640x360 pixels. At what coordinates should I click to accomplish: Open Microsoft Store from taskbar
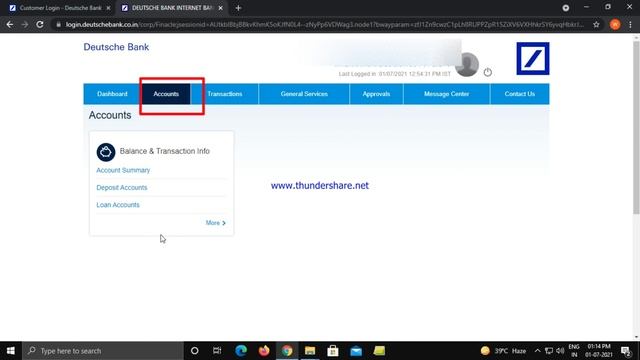(333, 351)
